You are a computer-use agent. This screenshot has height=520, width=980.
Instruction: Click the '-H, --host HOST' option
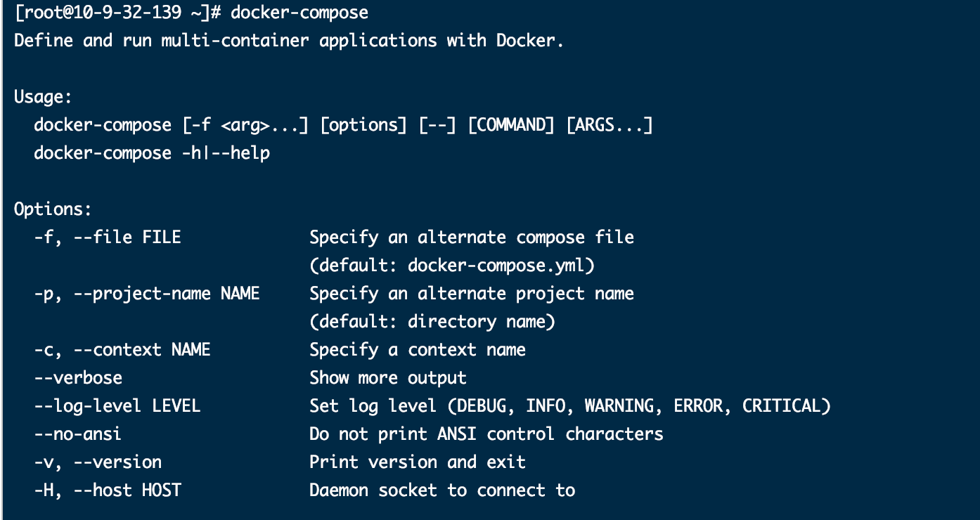108,490
